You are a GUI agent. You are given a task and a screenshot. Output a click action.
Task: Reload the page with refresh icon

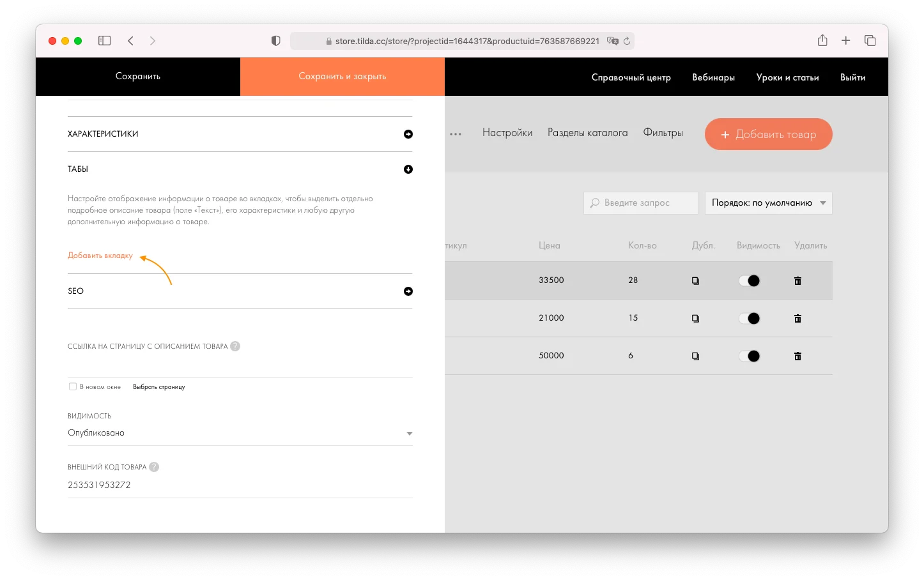627,41
